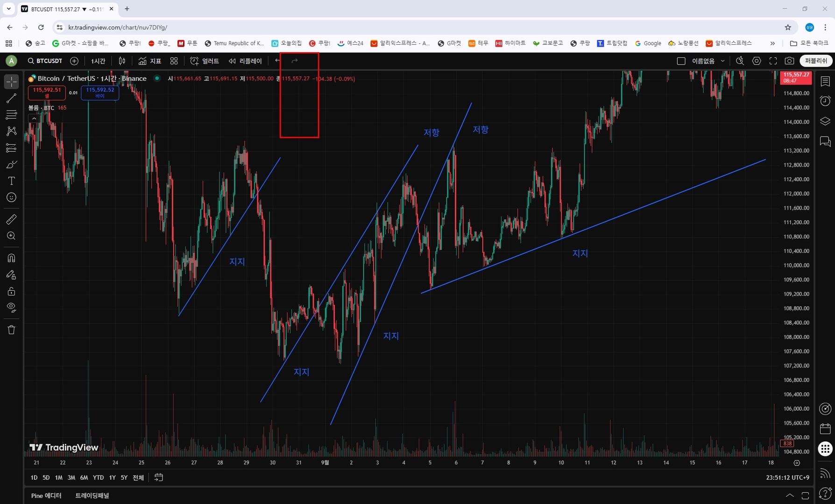Lock all drawing tools
Screen dimensions: 835x504
pos(11,291)
